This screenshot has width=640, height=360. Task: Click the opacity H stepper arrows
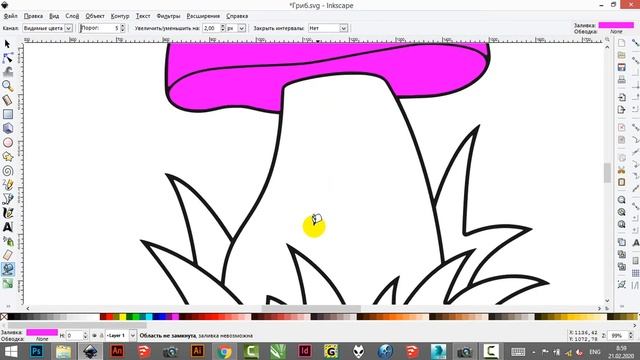85,336
